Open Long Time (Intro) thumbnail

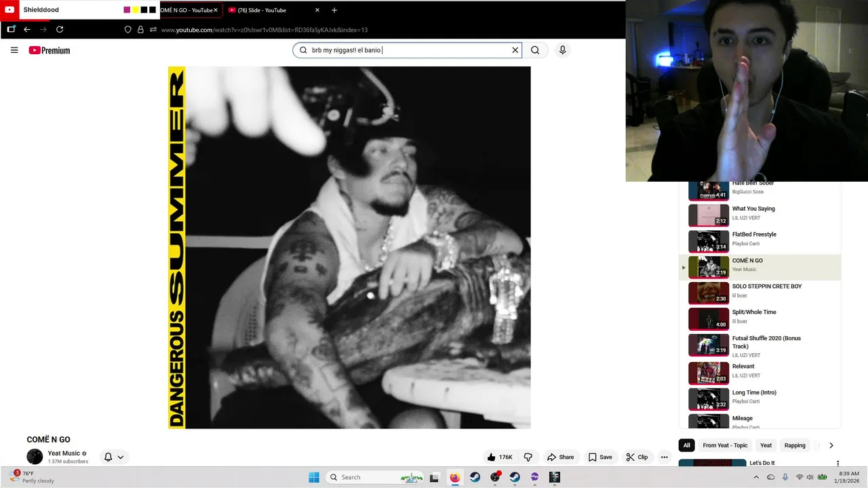[709, 399]
